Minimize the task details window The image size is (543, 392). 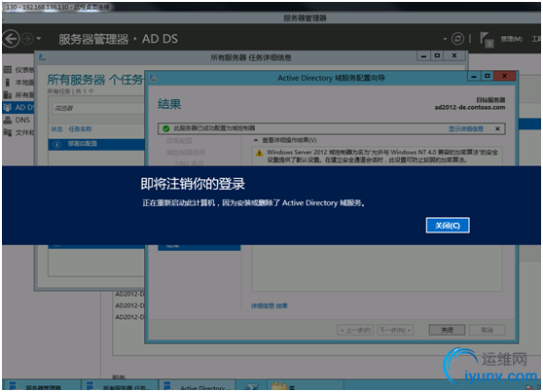click(423, 55)
